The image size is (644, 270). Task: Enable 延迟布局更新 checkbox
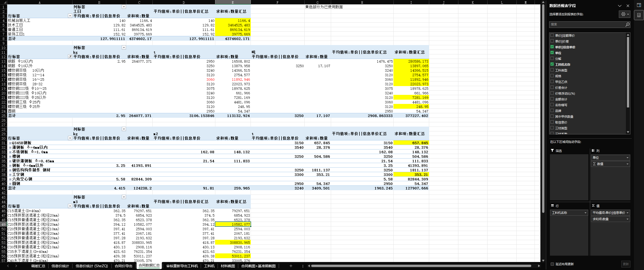tap(552, 264)
